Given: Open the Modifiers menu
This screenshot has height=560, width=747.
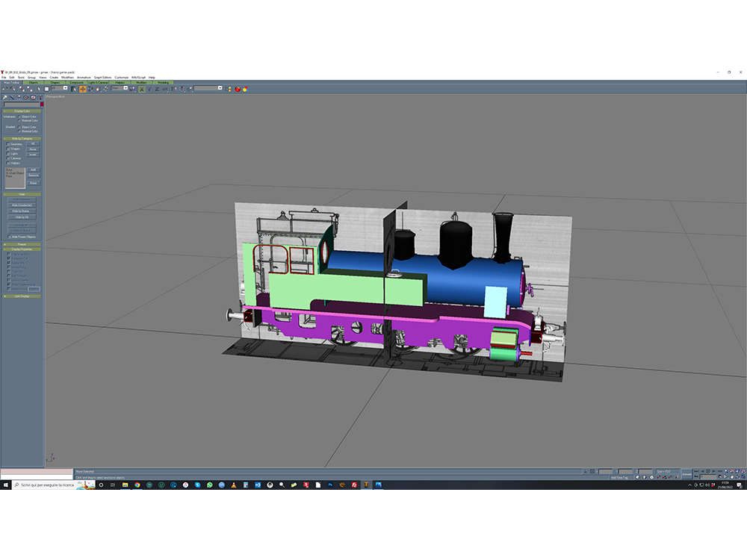Looking at the screenshot, I should (68, 77).
